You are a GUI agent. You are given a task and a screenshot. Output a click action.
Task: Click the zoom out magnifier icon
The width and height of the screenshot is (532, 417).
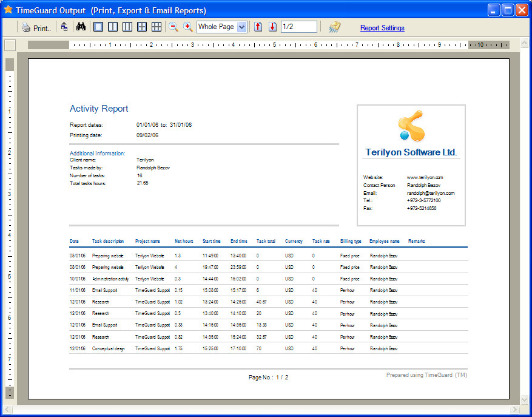pos(173,27)
